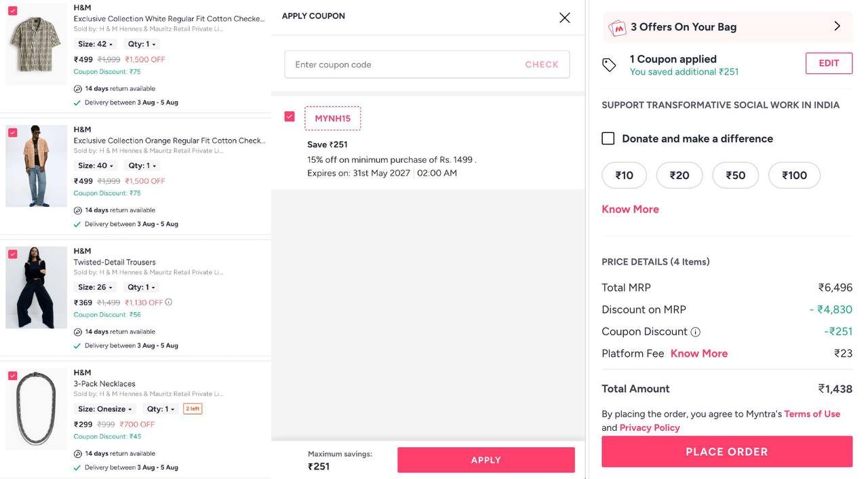Open Exclusive Collection White Regular Fit title

click(x=169, y=19)
